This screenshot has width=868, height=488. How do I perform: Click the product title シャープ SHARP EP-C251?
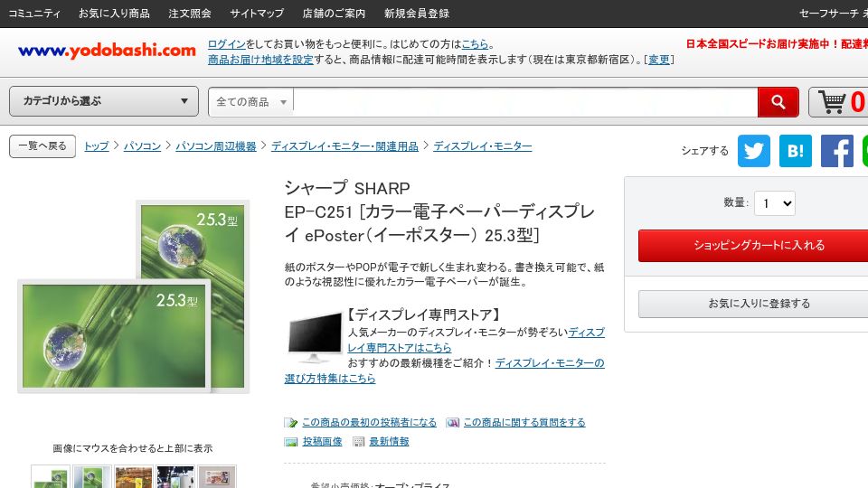(439, 211)
